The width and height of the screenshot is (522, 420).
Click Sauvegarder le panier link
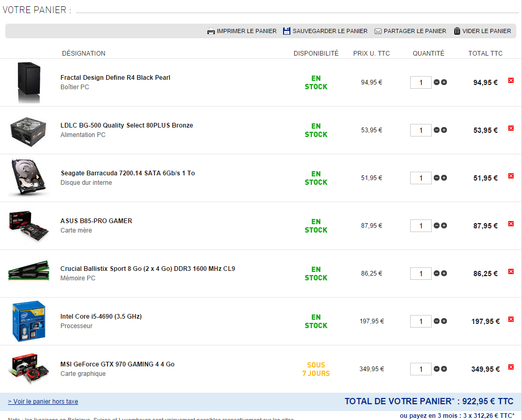[x=330, y=31]
